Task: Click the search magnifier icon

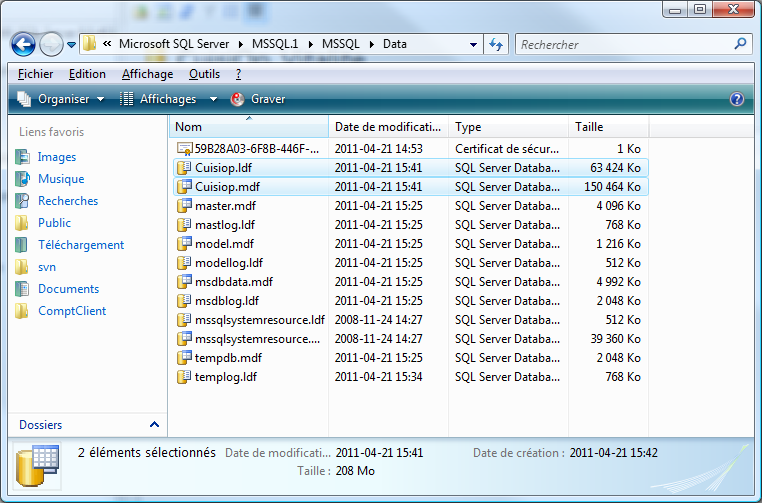Action: pos(740,45)
